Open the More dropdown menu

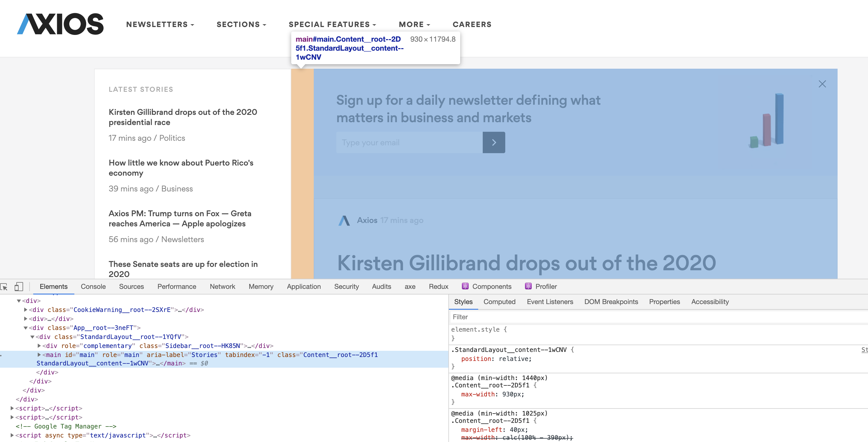tap(415, 24)
